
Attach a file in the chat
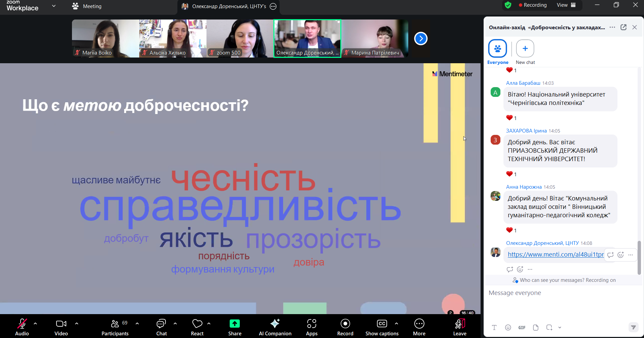click(536, 327)
